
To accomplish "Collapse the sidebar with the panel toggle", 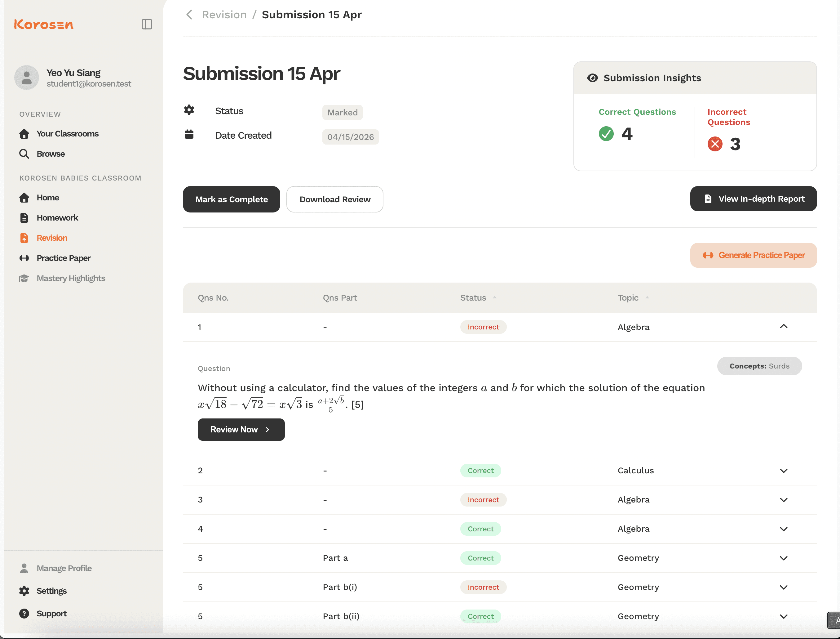I will [x=147, y=24].
